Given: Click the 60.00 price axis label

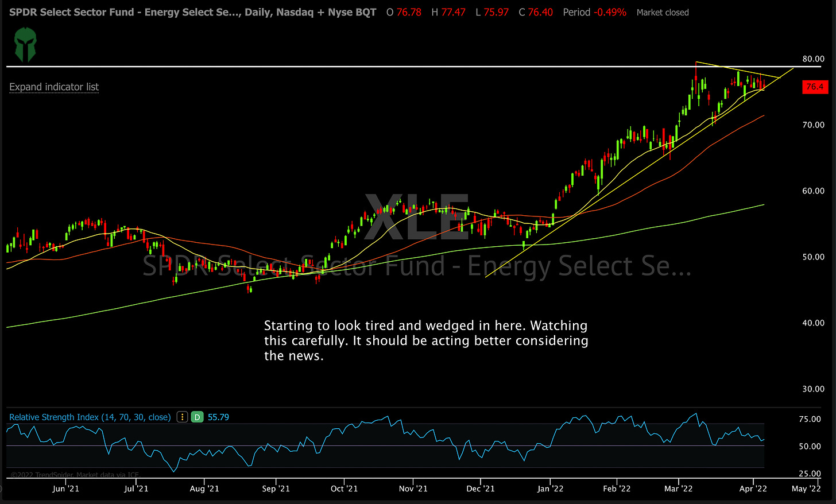Looking at the screenshot, I should click(813, 191).
